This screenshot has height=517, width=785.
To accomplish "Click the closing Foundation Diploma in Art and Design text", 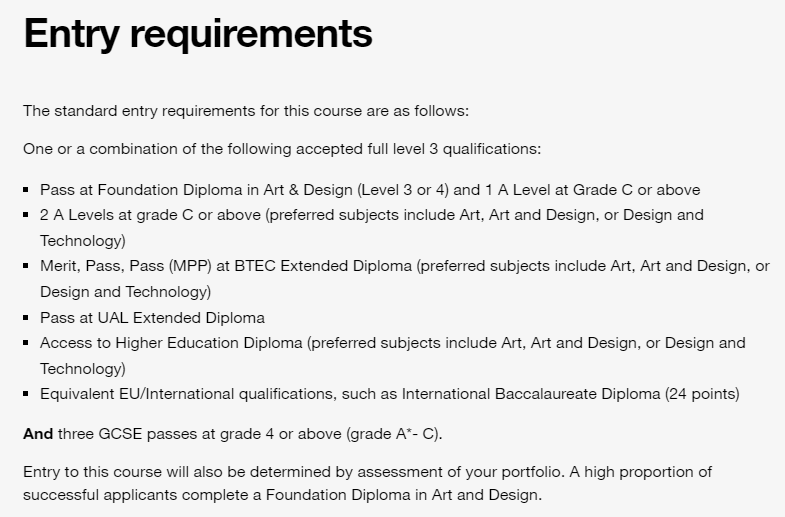I will pos(402,495).
